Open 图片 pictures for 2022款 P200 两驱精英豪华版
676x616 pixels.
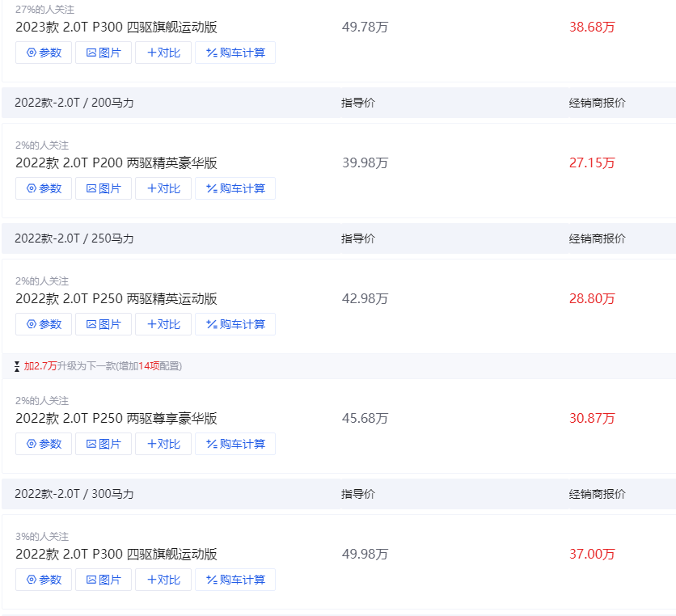(x=104, y=188)
